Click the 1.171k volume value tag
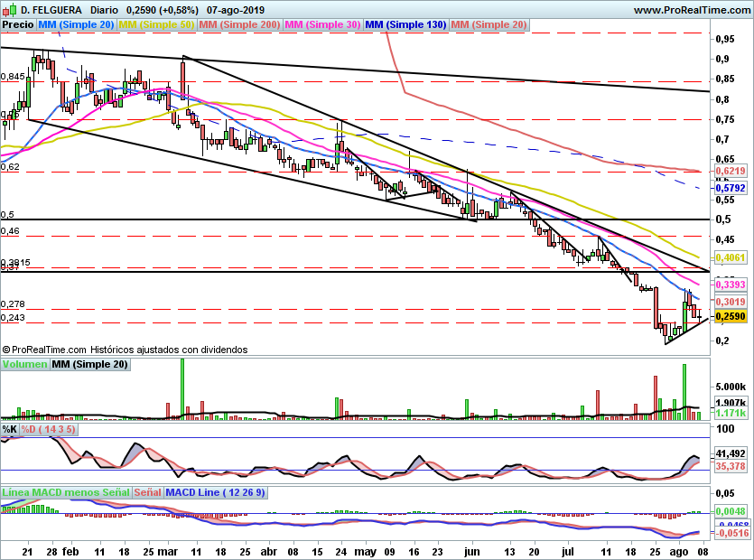 pyautogui.click(x=731, y=413)
